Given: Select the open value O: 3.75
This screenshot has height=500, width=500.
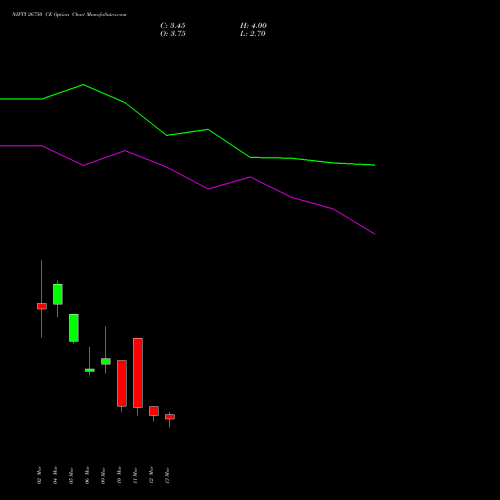Looking at the screenshot, I should [173, 34].
